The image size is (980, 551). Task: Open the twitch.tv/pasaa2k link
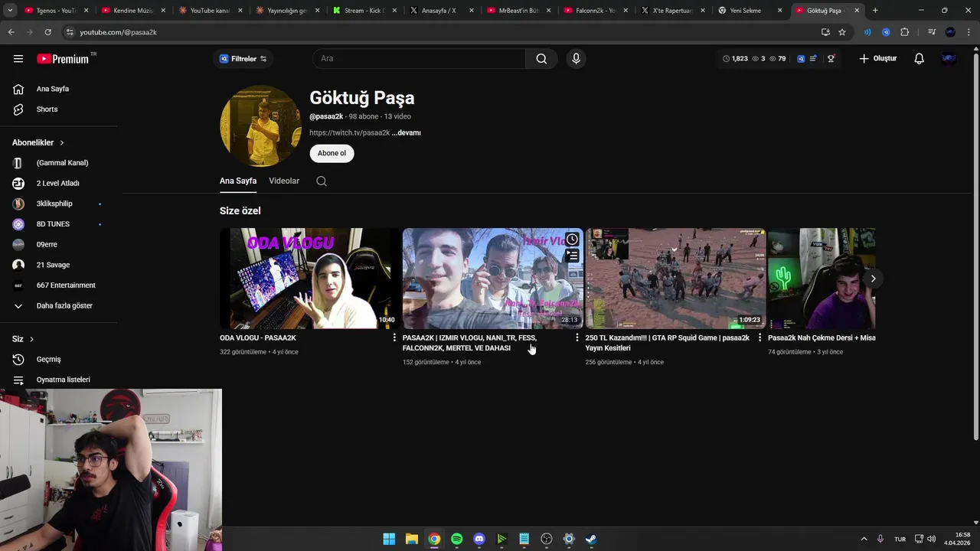click(350, 132)
